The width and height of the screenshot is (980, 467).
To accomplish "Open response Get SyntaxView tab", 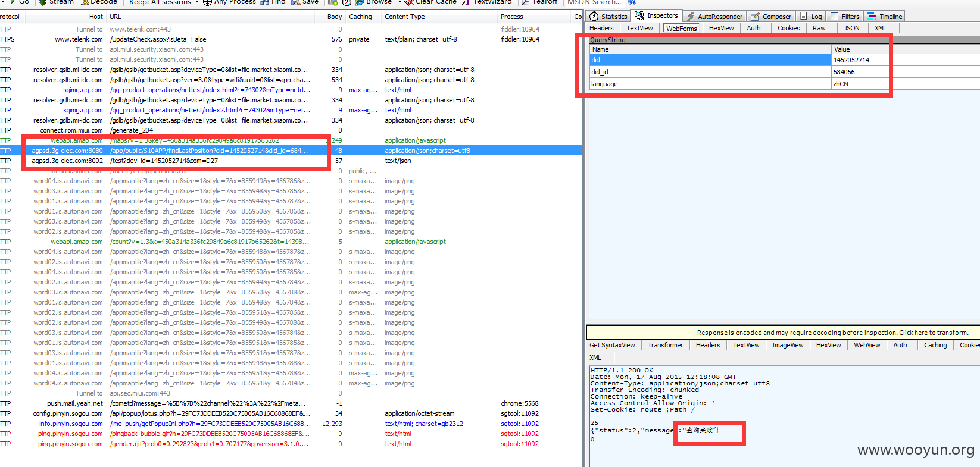I will (612, 345).
